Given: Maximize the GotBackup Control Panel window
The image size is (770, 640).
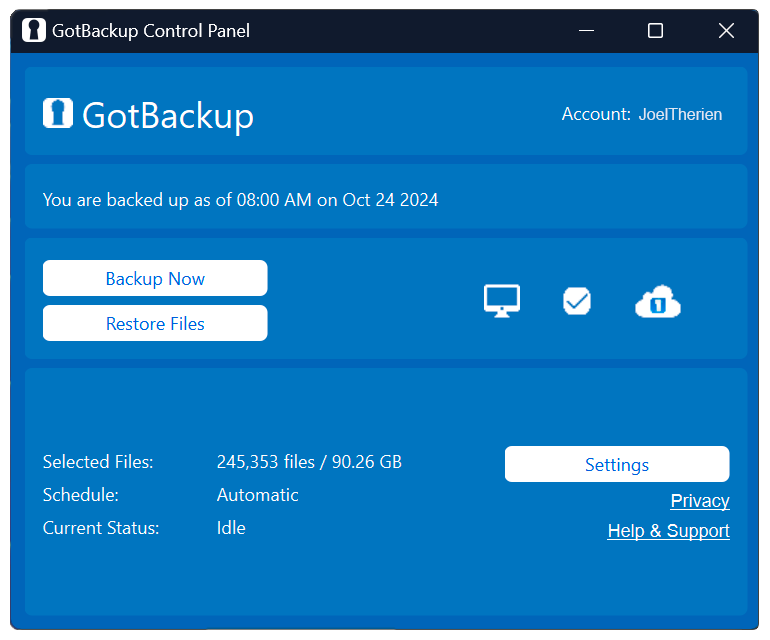Looking at the screenshot, I should [655, 30].
